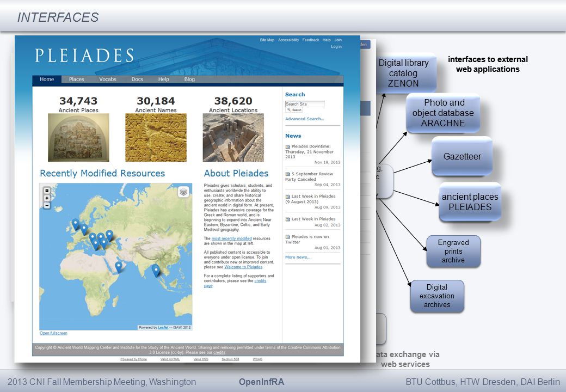Image resolution: width=566 pixels, height=392 pixels.
Task: Click the magnifier Search button
Action: pos(294,110)
